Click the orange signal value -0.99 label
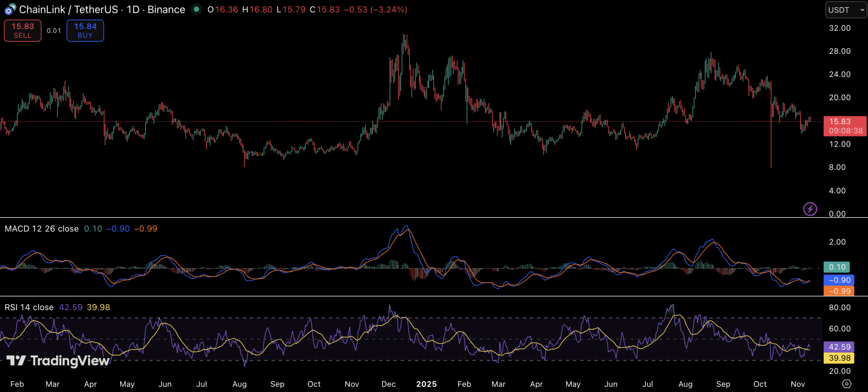The image size is (868, 392). point(839,291)
